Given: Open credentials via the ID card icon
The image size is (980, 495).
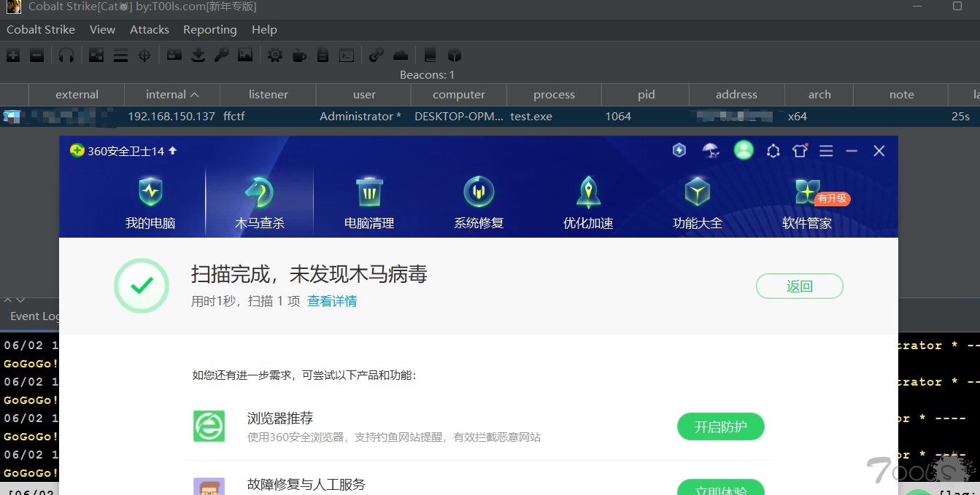Looking at the screenshot, I should click(174, 55).
